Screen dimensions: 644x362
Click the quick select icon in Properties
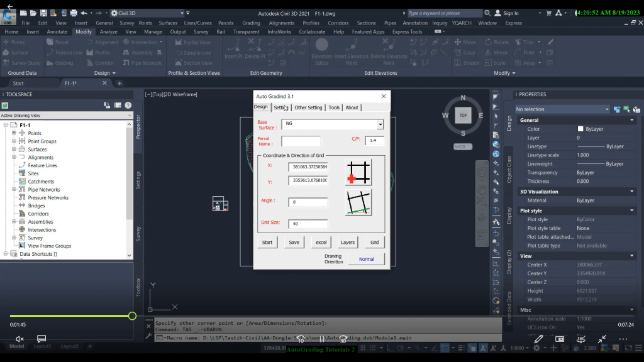[x=636, y=109]
